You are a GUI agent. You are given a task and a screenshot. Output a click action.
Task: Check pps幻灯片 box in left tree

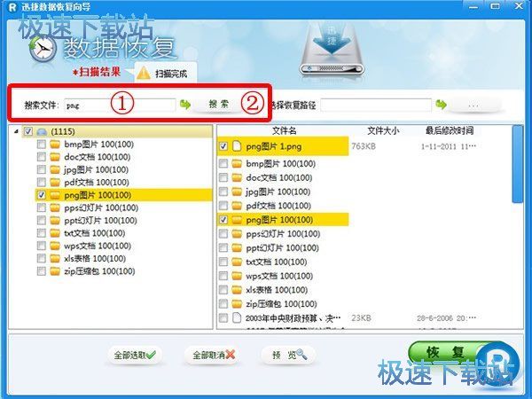[x=42, y=207]
